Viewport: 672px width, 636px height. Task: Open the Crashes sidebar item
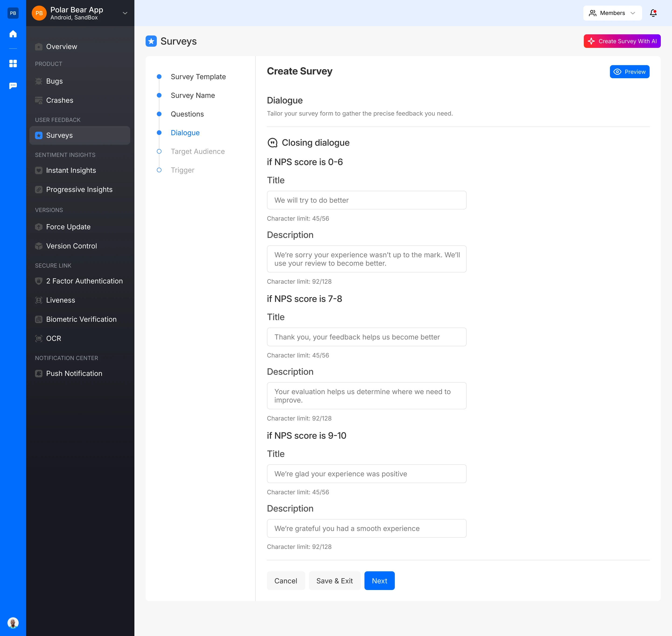(x=59, y=100)
